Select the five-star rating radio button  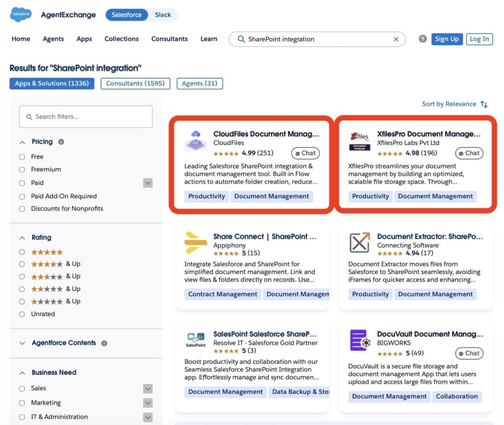(22, 252)
